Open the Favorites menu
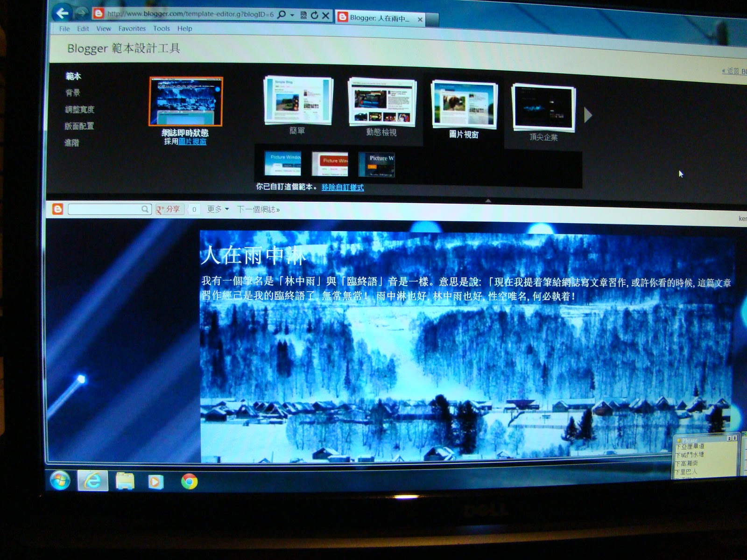Viewport: 747px width, 560px height. [x=132, y=28]
